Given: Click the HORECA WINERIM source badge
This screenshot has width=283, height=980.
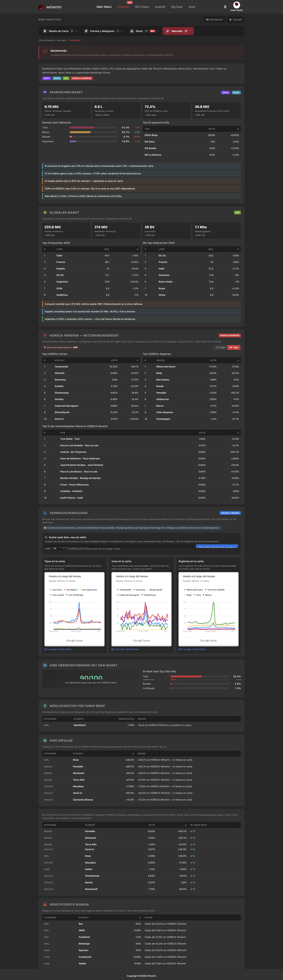Looking at the screenshot, I should point(82,78).
